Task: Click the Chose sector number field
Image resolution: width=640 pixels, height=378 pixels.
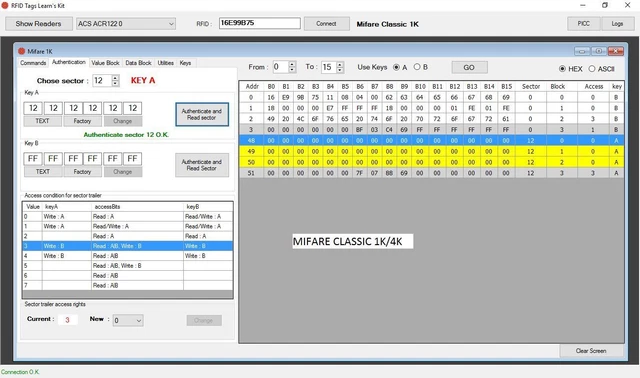Action: [102, 80]
